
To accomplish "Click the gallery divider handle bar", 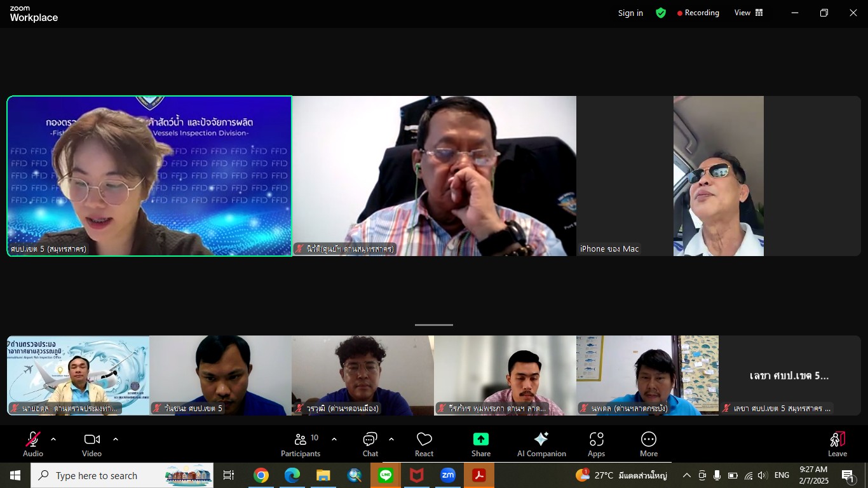I will [x=434, y=325].
